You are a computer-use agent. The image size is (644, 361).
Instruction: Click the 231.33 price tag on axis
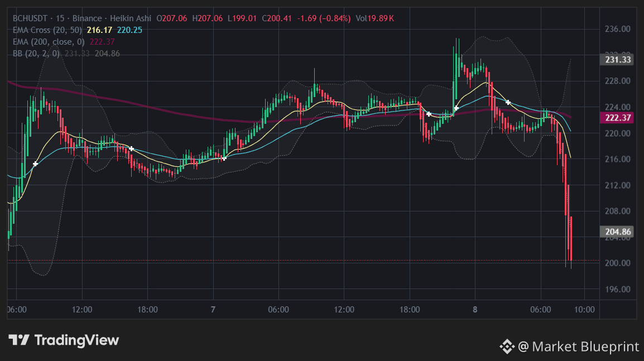(x=618, y=60)
